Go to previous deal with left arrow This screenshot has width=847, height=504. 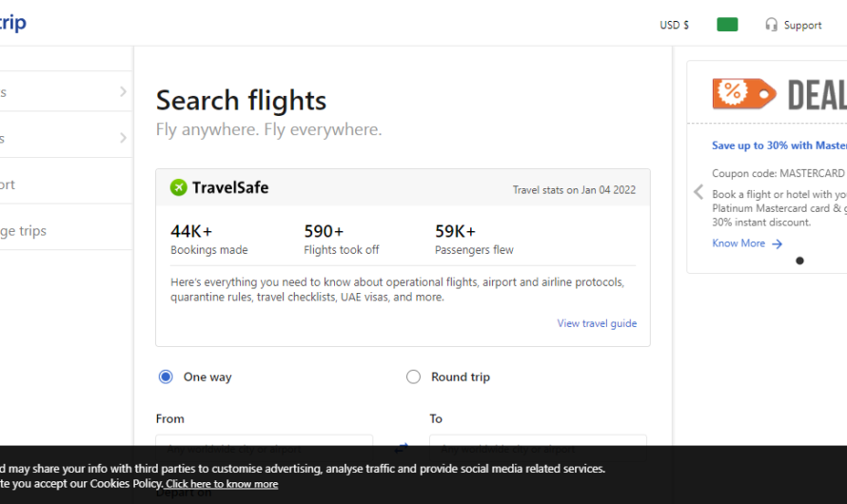click(x=699, y=192)
